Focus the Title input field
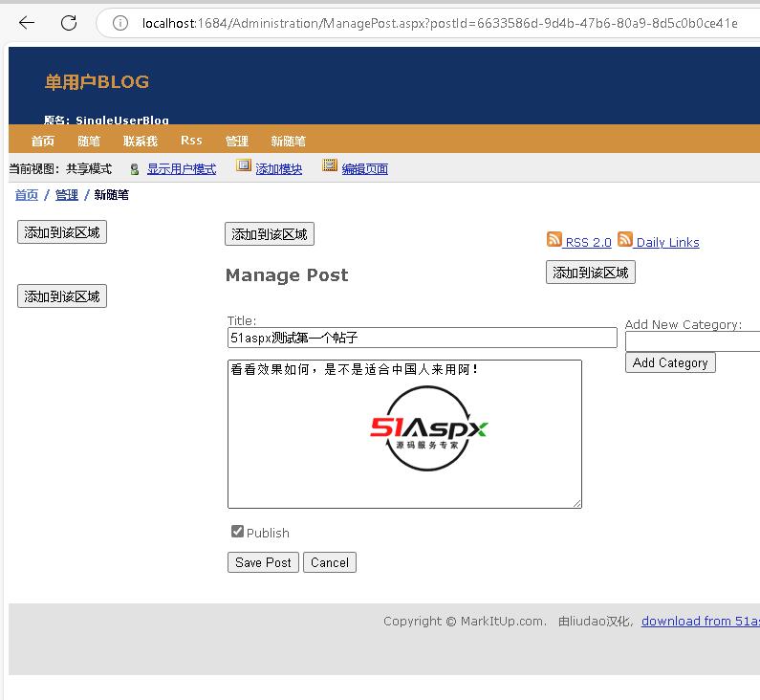Viewport: 760px width, 700px height. [423, 338]
